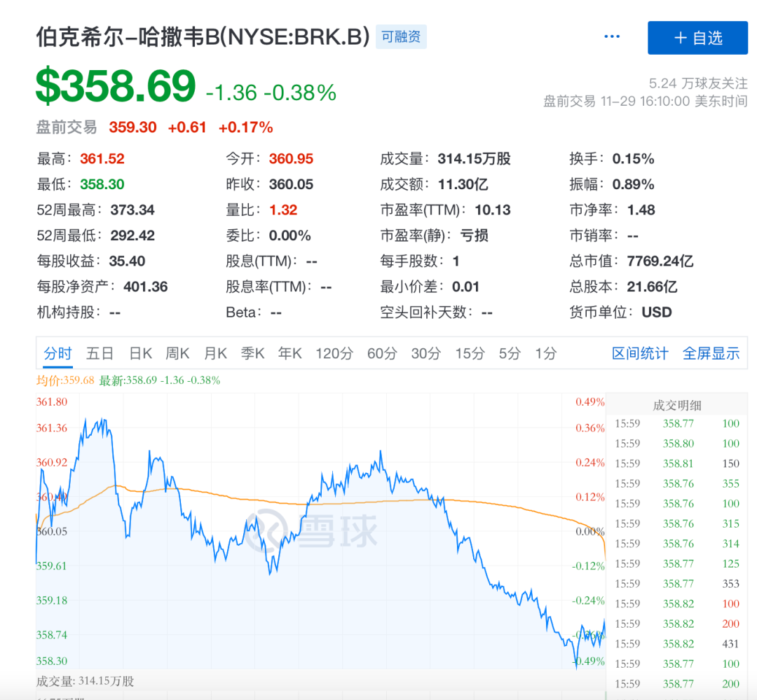Open the 年K yearly chart tab
The width and height of the screenshot is (757, 700).
pyautogui.click(x=289, y=354)
